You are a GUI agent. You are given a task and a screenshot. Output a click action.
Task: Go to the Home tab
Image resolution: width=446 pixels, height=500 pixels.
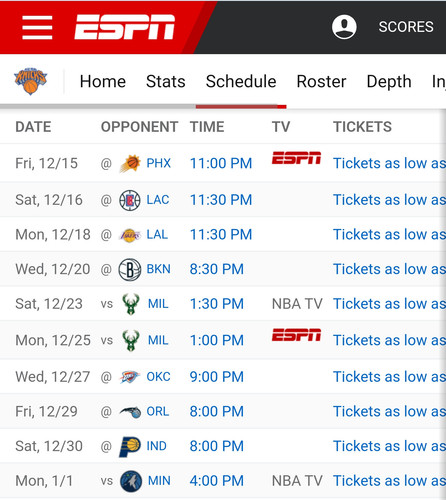(103, 82)
